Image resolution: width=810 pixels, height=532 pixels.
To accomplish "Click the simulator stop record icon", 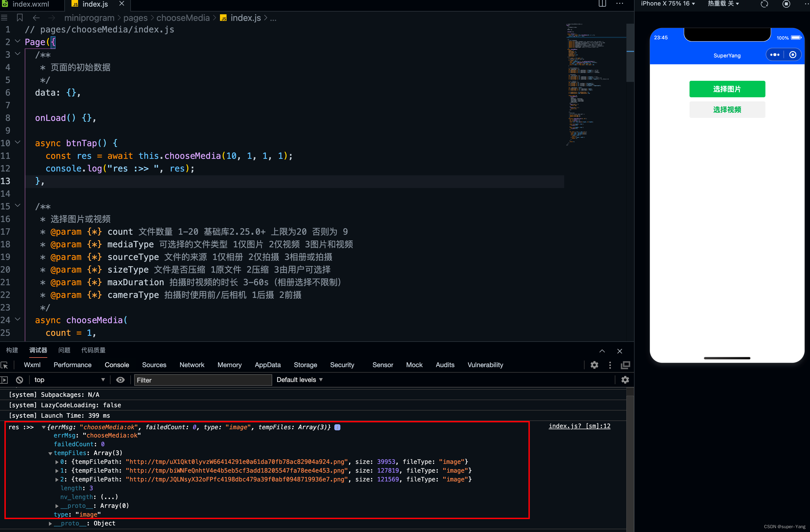I will [x=786, y=4].
